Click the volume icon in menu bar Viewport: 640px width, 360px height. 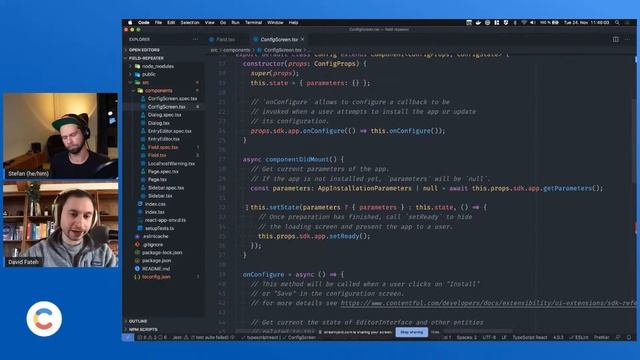tap(533, 23)
